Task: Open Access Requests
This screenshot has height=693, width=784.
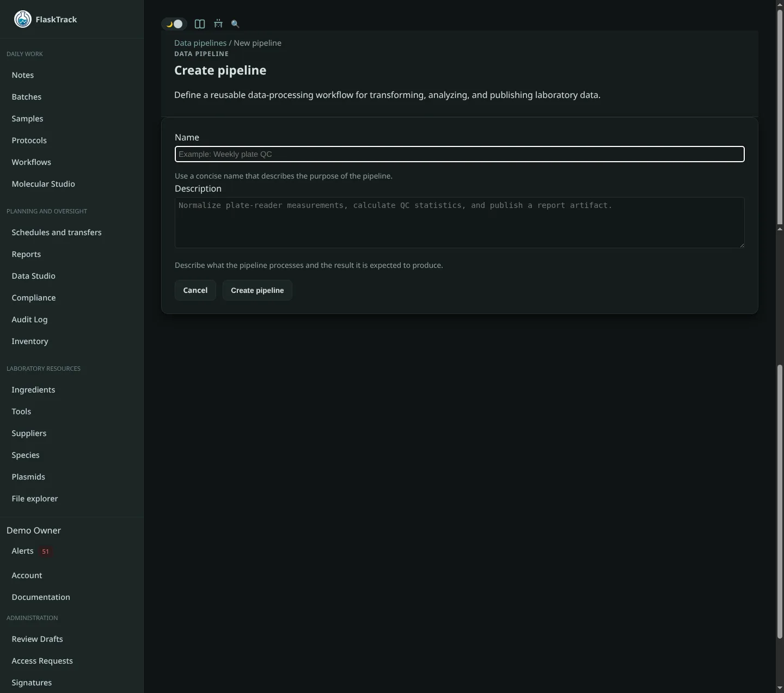Action: tap(42, 661)
